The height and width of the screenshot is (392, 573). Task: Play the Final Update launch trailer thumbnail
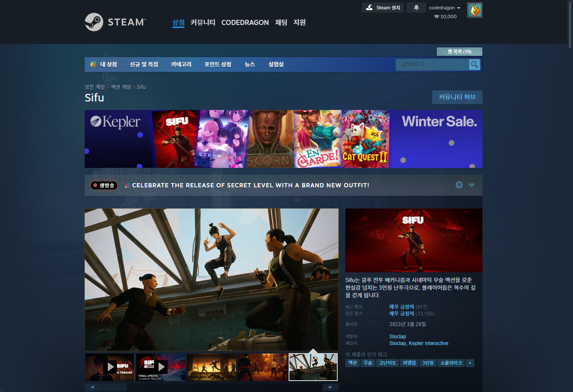(x=161, y=367)
